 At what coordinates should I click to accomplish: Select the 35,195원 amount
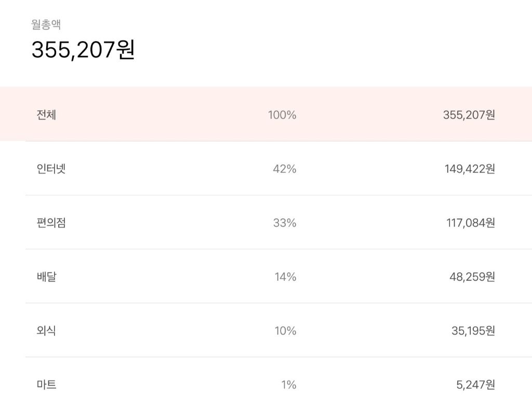(473, 331)
